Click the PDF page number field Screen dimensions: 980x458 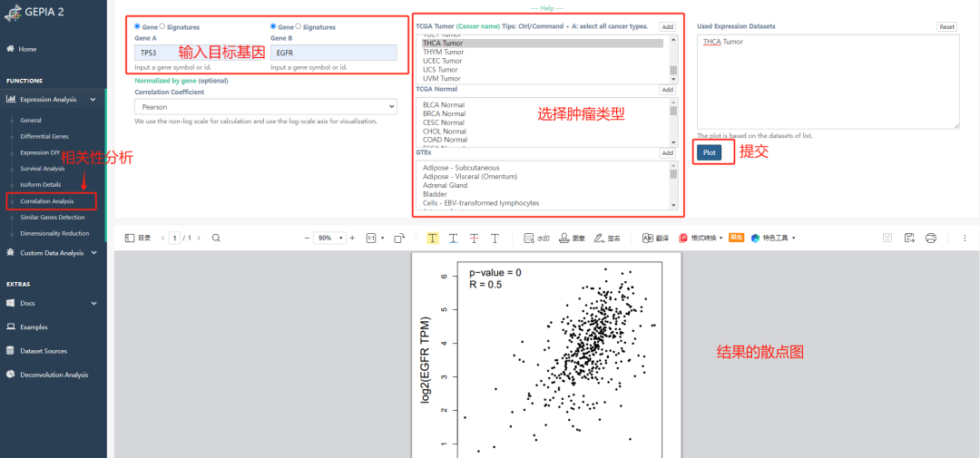pos(176,238)
